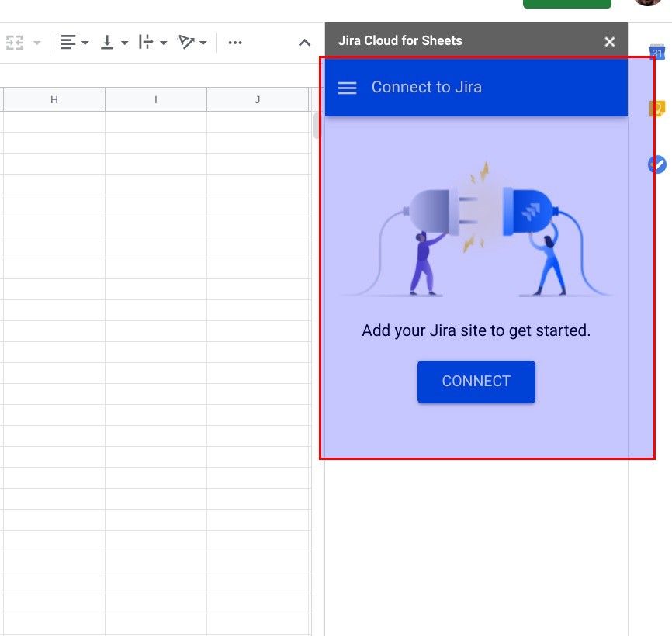Click the 'Jira Cloud for Sheets' panel title
Viewport: 672px width, 636px height.
point(400,40)
